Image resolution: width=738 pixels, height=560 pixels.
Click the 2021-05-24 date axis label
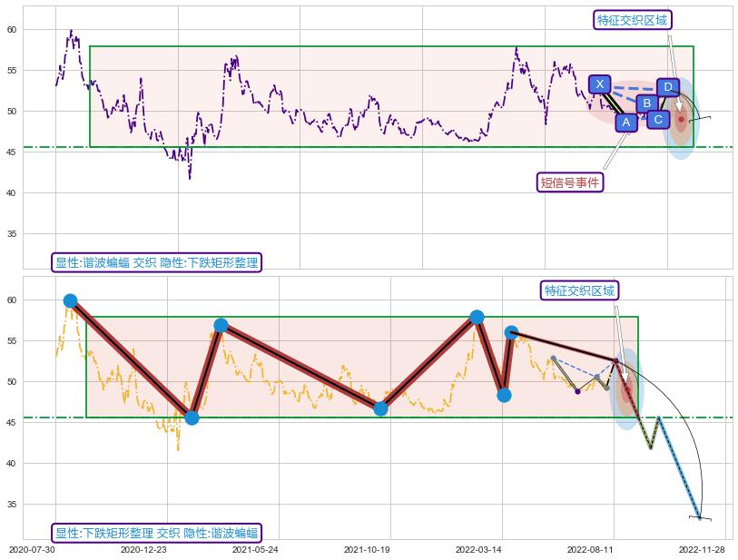click(255, 550)
